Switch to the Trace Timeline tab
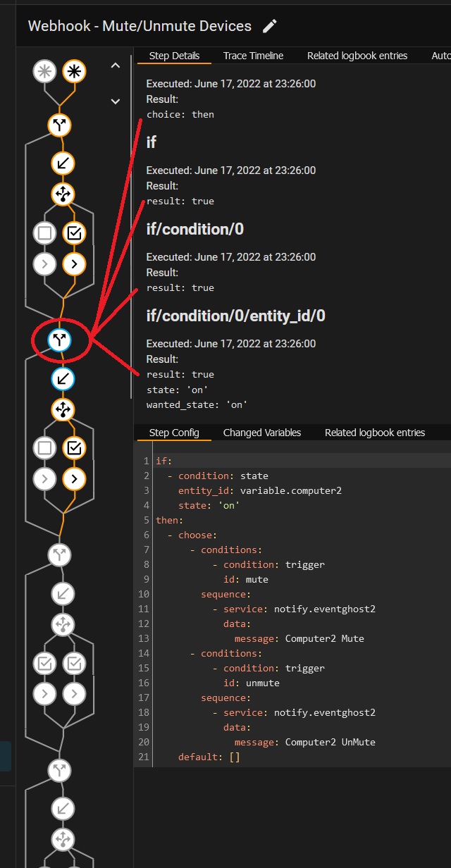 pyautogui.click(x=253, y=56)
